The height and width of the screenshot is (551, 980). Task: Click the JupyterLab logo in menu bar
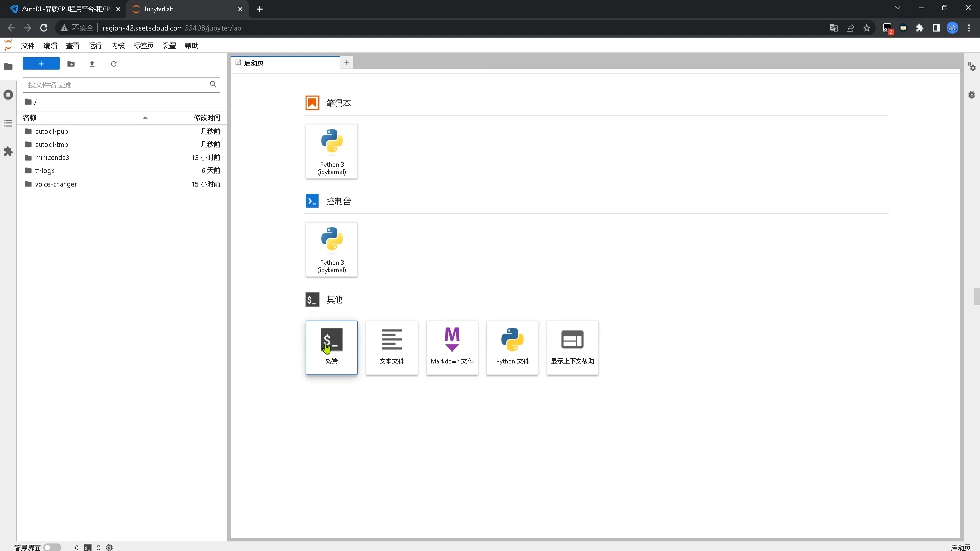[8, 45]
